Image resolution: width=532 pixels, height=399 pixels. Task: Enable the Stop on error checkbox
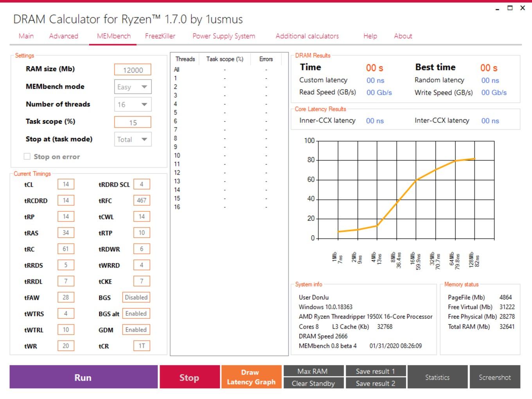[x=27, y=156]
